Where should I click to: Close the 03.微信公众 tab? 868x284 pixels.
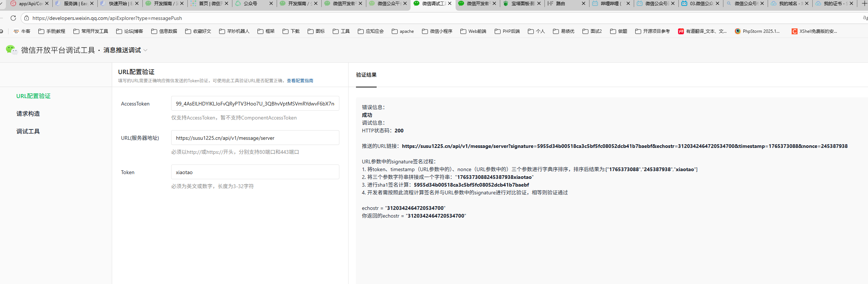point(717,3)
